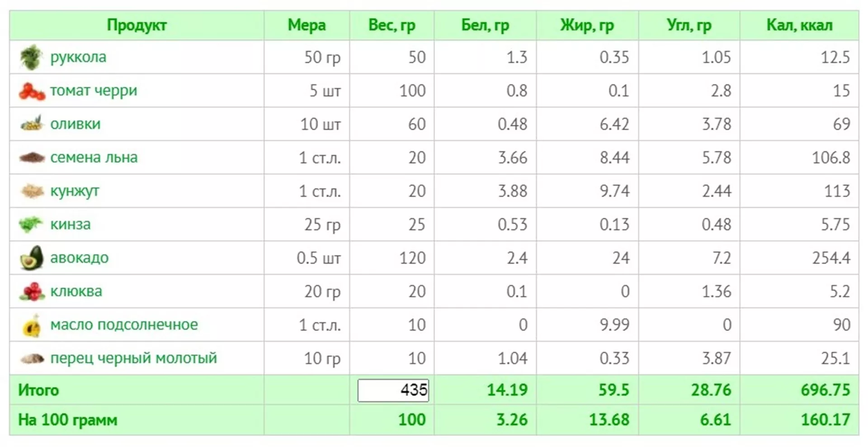Click the ground black pepper icon
The width and height of the screenshot is (868, 447).
tap(32, 359)
